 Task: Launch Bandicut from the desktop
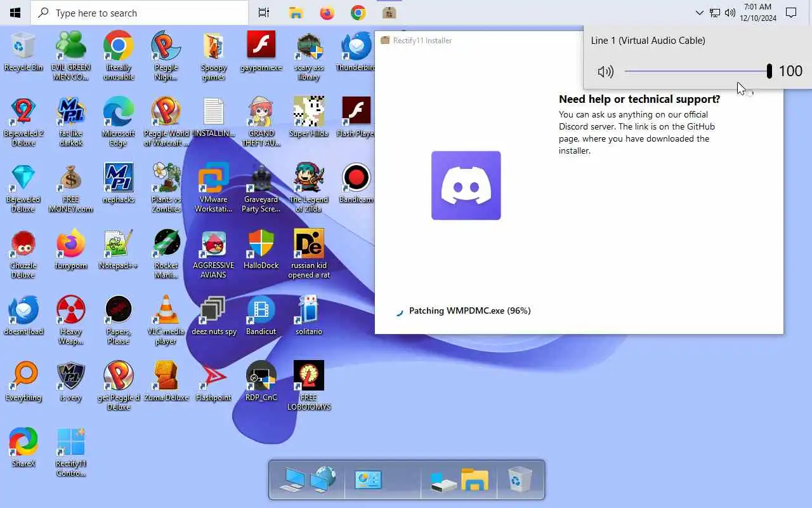261,316
